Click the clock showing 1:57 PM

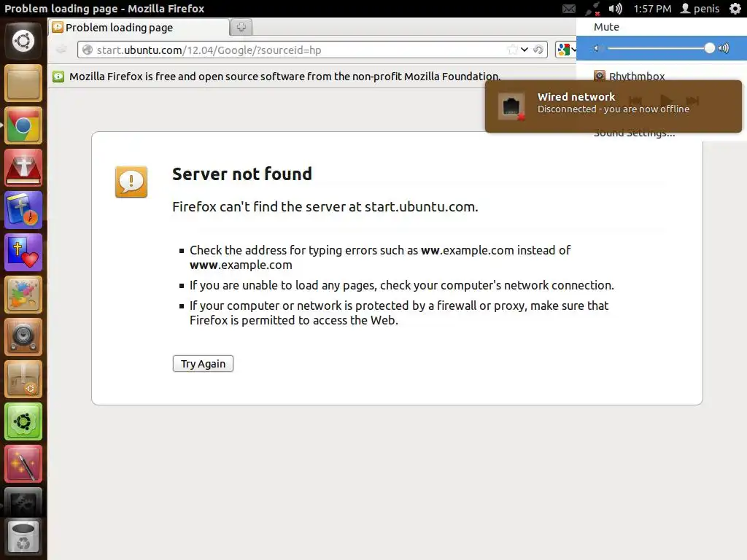(652, 9)
